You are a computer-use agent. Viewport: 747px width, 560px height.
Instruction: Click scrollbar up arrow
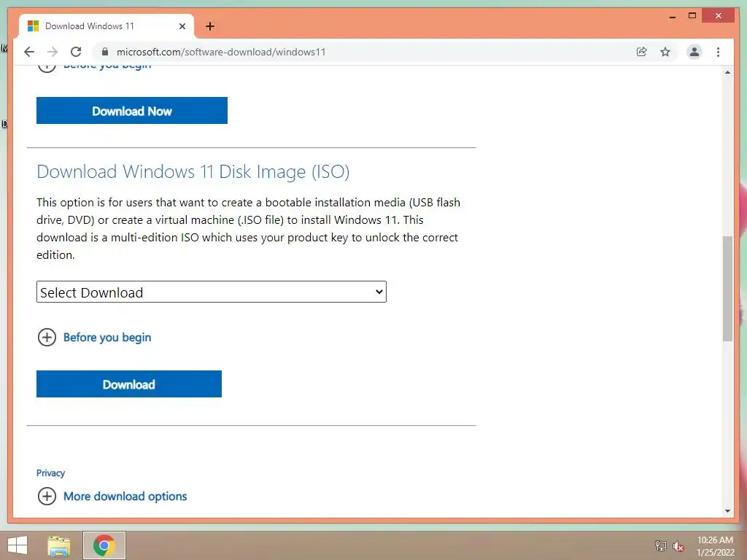click(727, 72)
